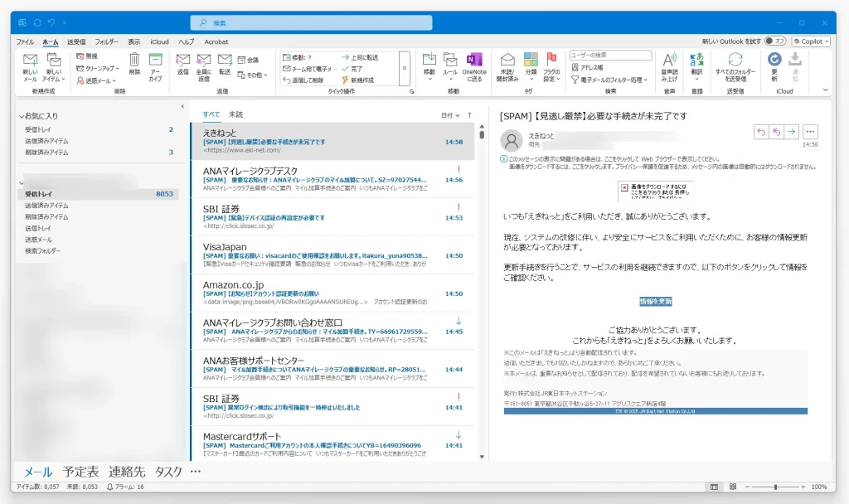Open the 新しいアイテム menu button
The image size is (849, 504).
pos(54,68)
